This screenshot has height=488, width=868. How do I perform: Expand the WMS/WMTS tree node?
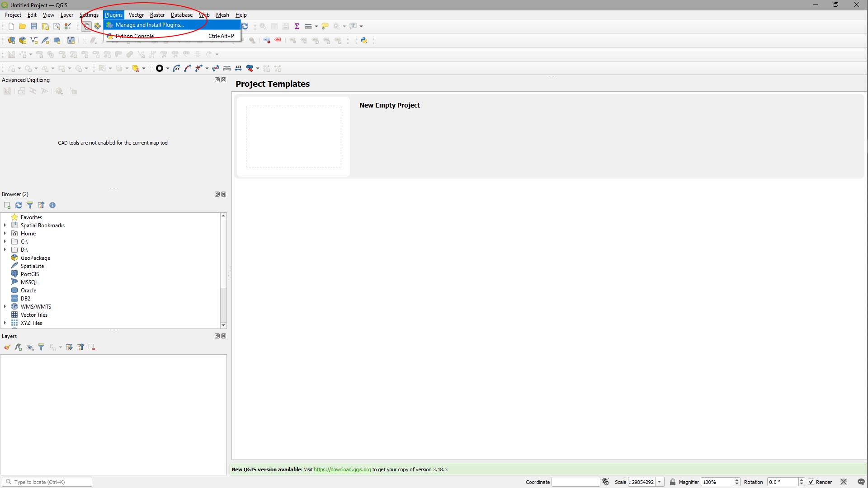click(x=5, y=306)
